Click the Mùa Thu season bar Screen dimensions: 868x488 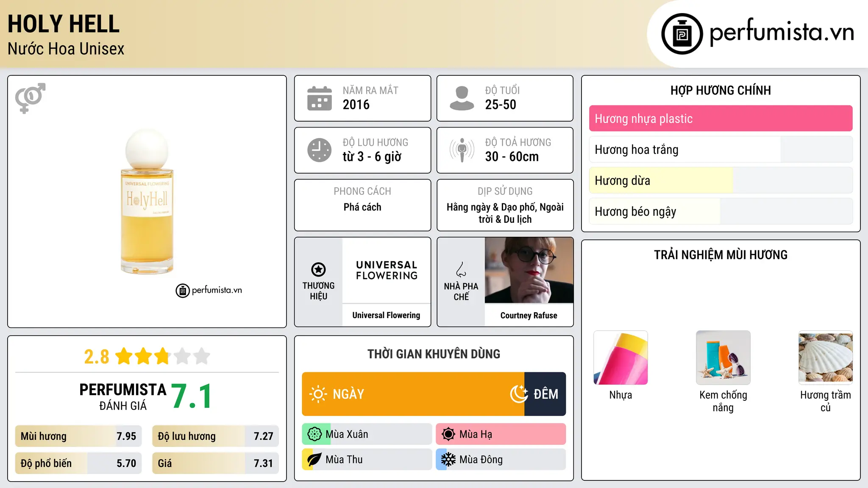(x=367, y=460)
